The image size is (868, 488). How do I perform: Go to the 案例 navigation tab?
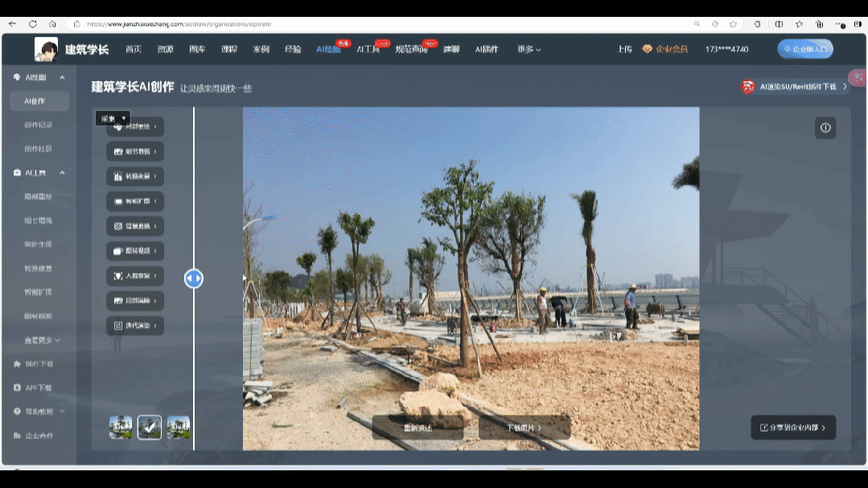click(x=261, y=49)
